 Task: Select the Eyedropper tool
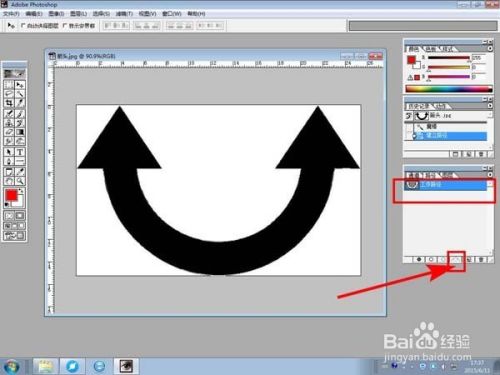pos(20,172)
